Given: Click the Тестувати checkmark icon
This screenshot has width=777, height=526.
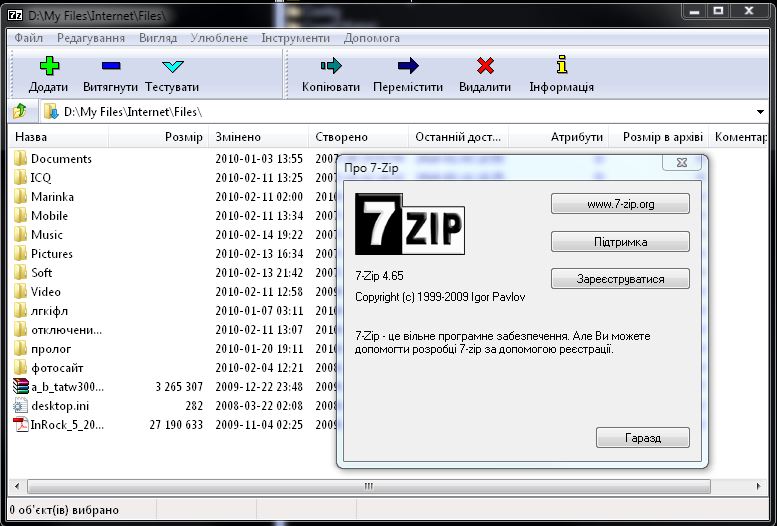Looking at the screenshot, I should [172, 66].
